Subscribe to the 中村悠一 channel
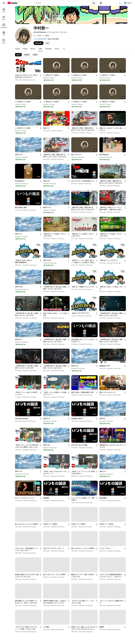The image size is (135, 644). click(x=38, y=43)
